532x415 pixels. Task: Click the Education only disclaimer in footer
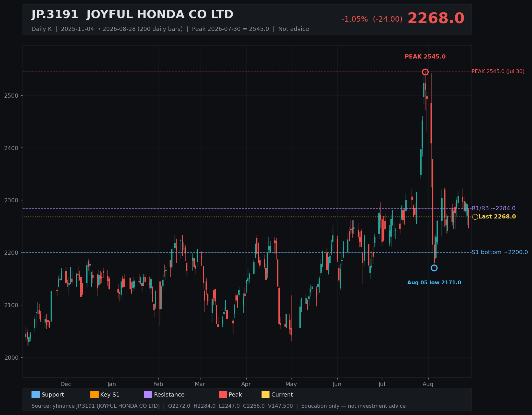353,406
